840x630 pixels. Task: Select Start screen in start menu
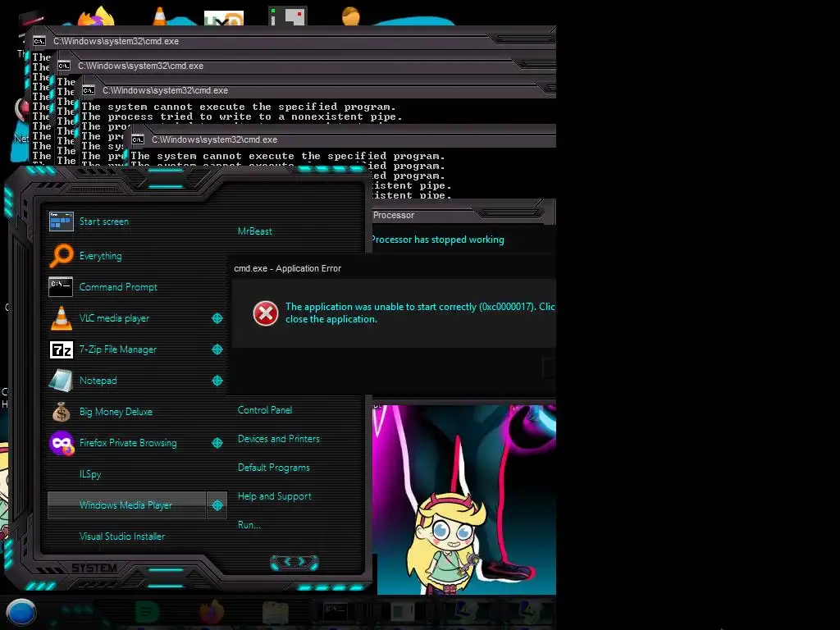click(x=104, y=221)
